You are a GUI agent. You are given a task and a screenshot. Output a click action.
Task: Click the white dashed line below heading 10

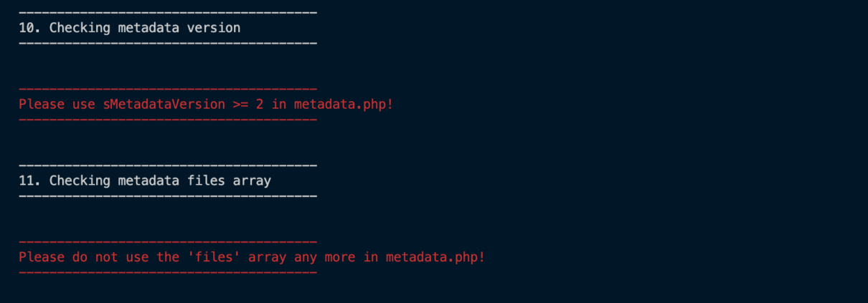[168, 43]
